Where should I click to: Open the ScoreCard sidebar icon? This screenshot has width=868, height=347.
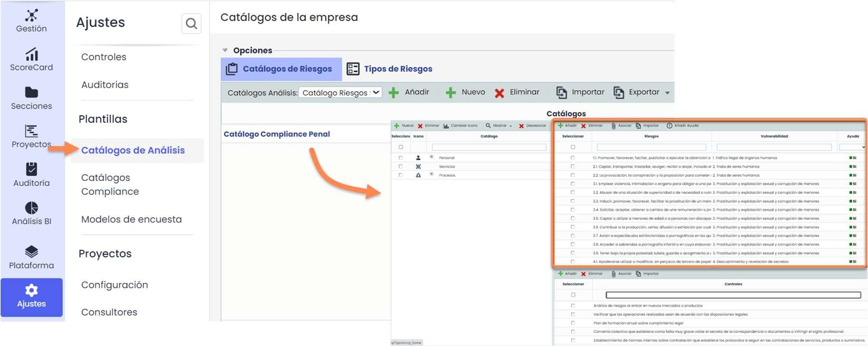tap(32, 54)
